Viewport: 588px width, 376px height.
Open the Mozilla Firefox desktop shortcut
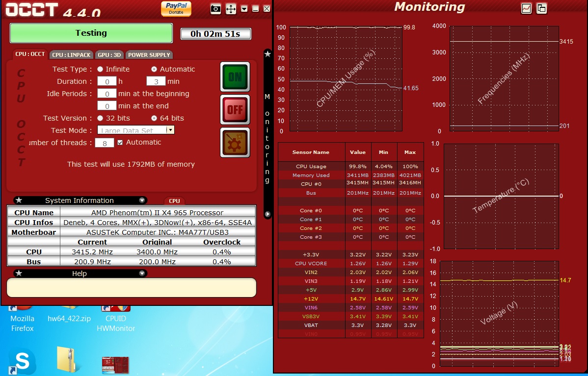click(x=22, y=320)
